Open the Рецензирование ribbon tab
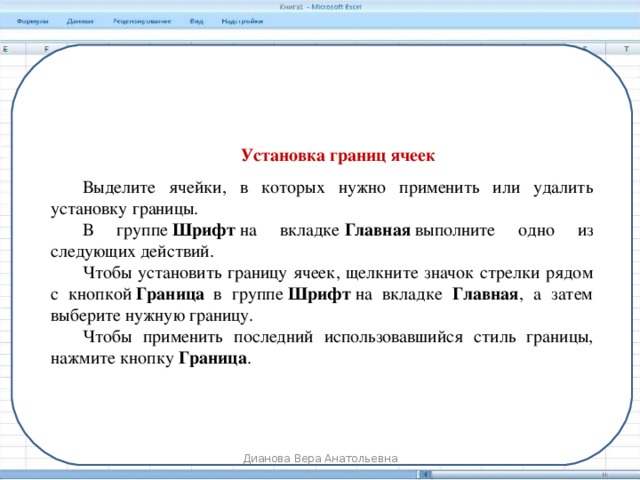Image resolution: width=640 pixels, height=480 pixels. [142, 21]
